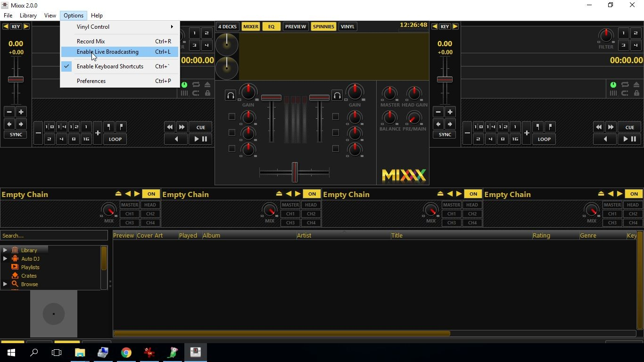This screenshot has width=644, height=362.
Task: Click Deck 1 fast rewind button
Action: pyautogui.click(x=170, y=127)
